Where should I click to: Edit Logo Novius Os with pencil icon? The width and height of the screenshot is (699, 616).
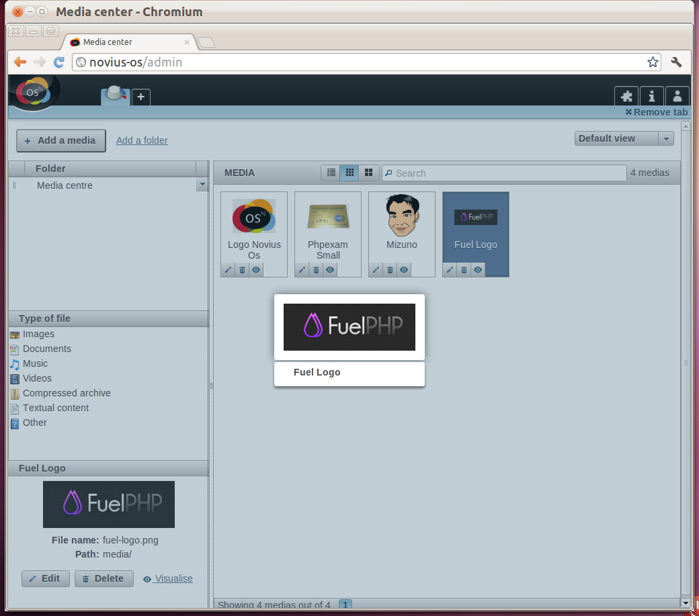point(229,270)
